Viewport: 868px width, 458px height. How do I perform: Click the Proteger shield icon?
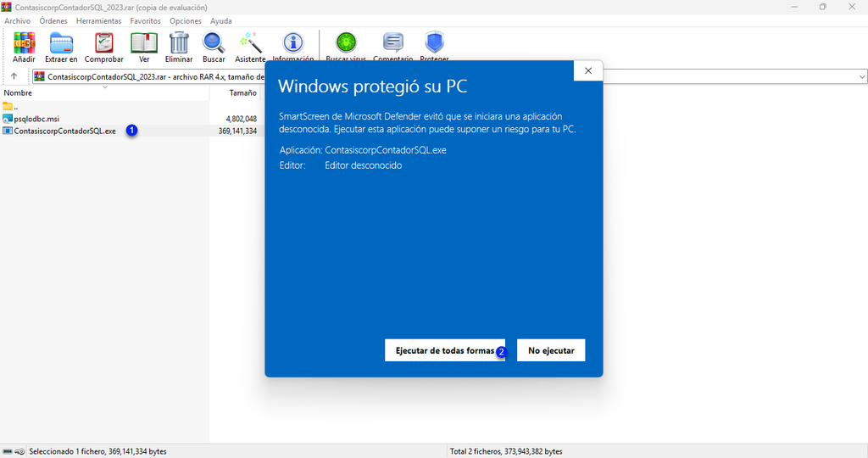point(434,43)
